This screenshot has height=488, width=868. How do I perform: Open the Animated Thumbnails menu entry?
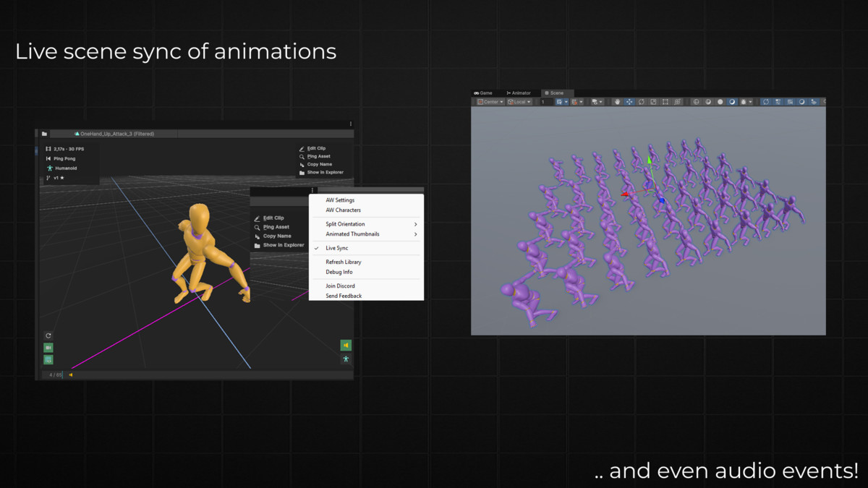pyautogui.click(x=354, y=234)
